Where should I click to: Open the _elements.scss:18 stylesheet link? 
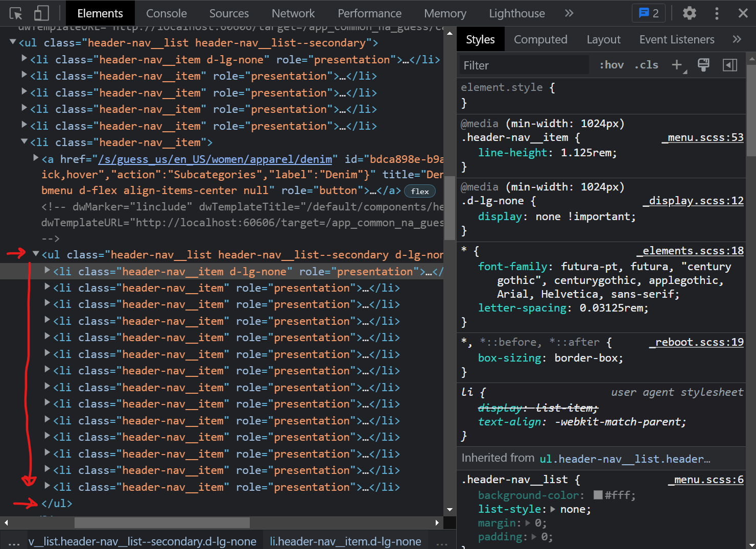tap(690, 251)
